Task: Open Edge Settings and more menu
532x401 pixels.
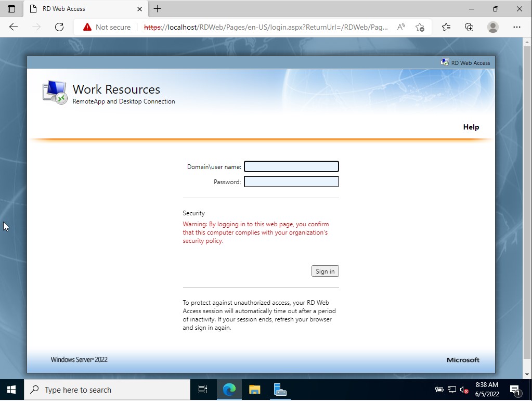Action: pos(517,27)
